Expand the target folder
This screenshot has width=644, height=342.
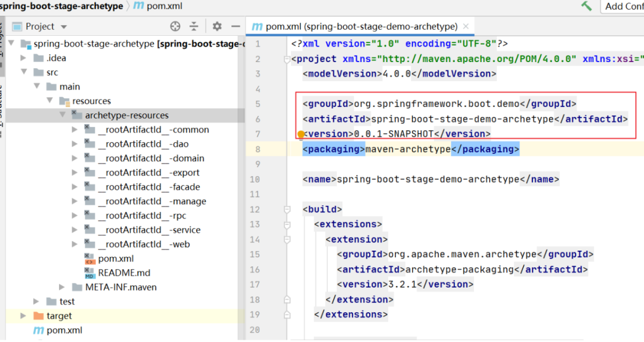23,316
